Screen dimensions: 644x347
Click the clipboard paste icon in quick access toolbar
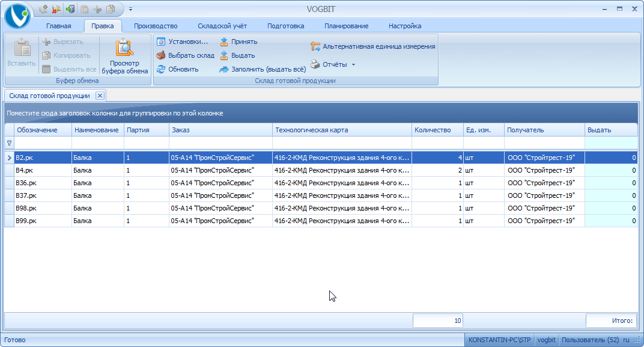pyautogui.click(x=84, y=9)
